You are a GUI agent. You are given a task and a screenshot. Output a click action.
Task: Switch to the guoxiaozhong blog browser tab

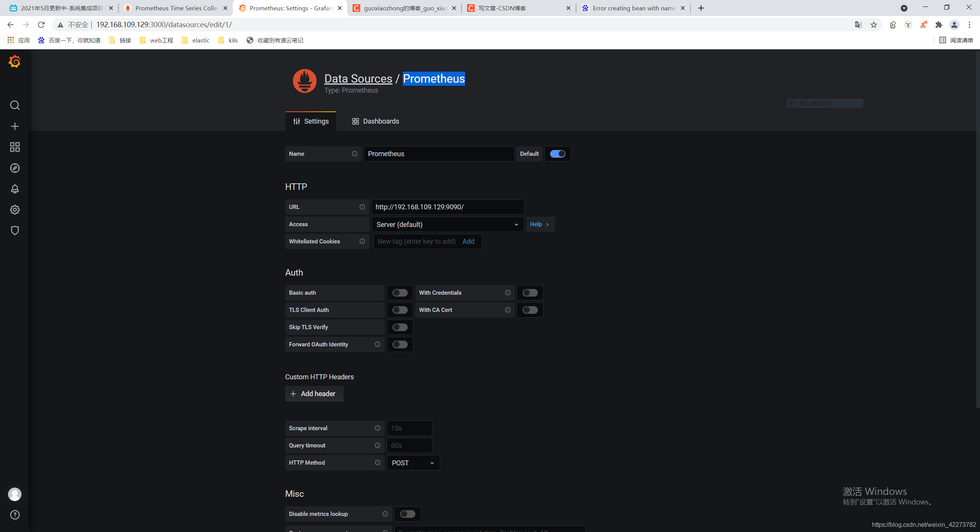pos(404,8)
